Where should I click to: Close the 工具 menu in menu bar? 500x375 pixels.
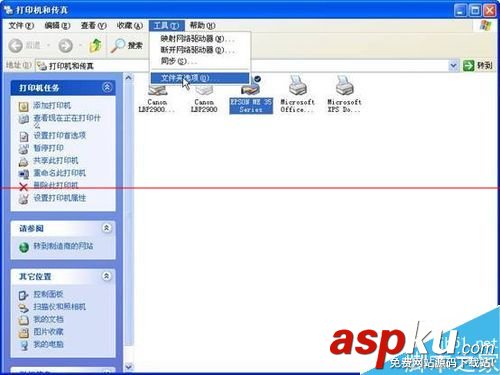(166, 26)
